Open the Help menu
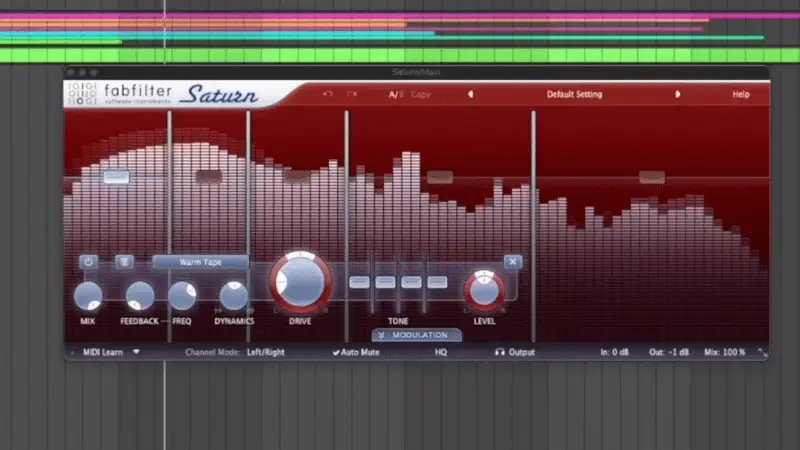This screenshot has width=800, height=450. 741,94
